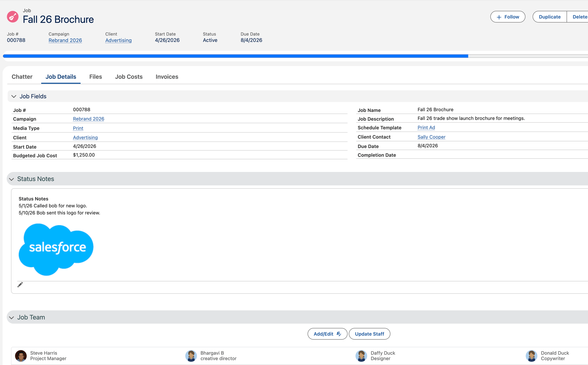The image size is (588, 365).
Task: Click Daffy Duck's avatar icon
Action: pos(361,356)
